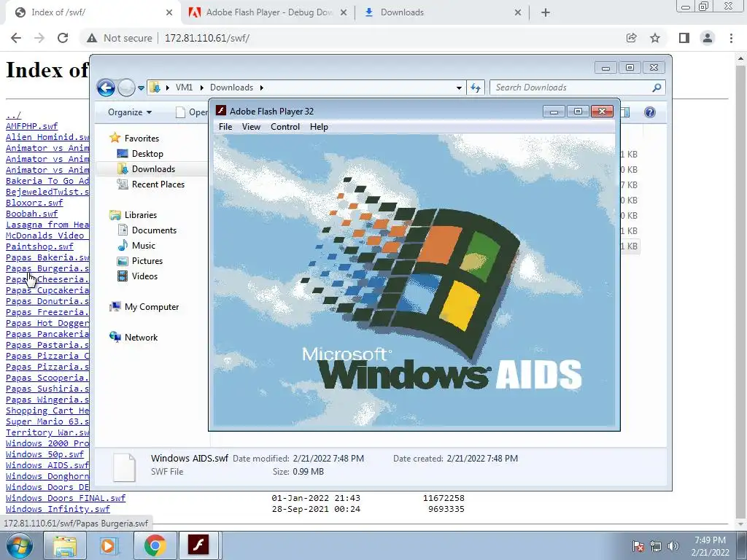
Task: Click the browser Forward arrow icon
Action: [39, 38]
